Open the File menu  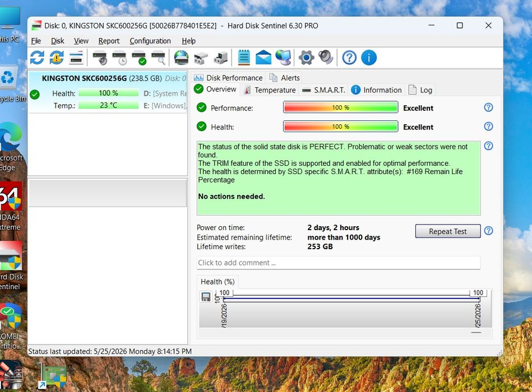coord(36,41)
